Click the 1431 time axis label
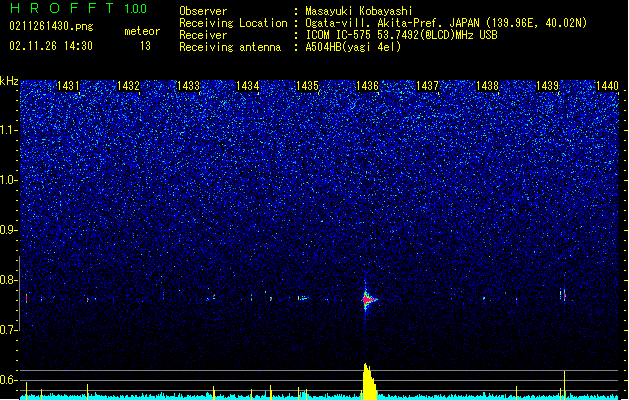629x400 pixels. click(x=68, y=86)
